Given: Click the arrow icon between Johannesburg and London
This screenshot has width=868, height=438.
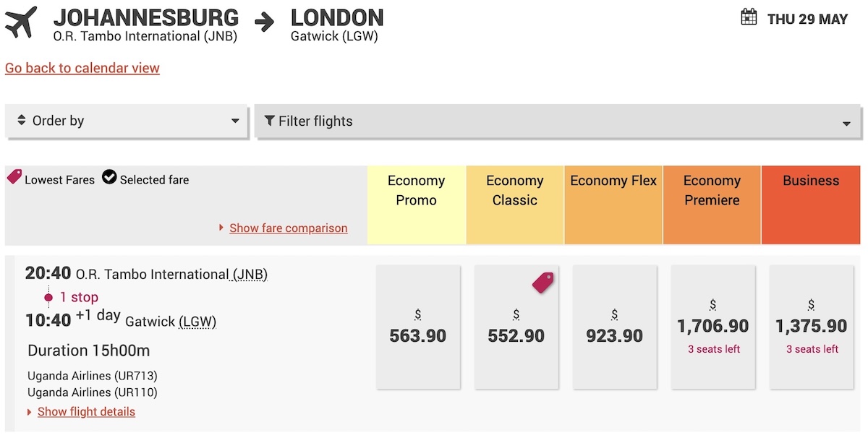Looking at the screenshot, I should coord(265,22).
